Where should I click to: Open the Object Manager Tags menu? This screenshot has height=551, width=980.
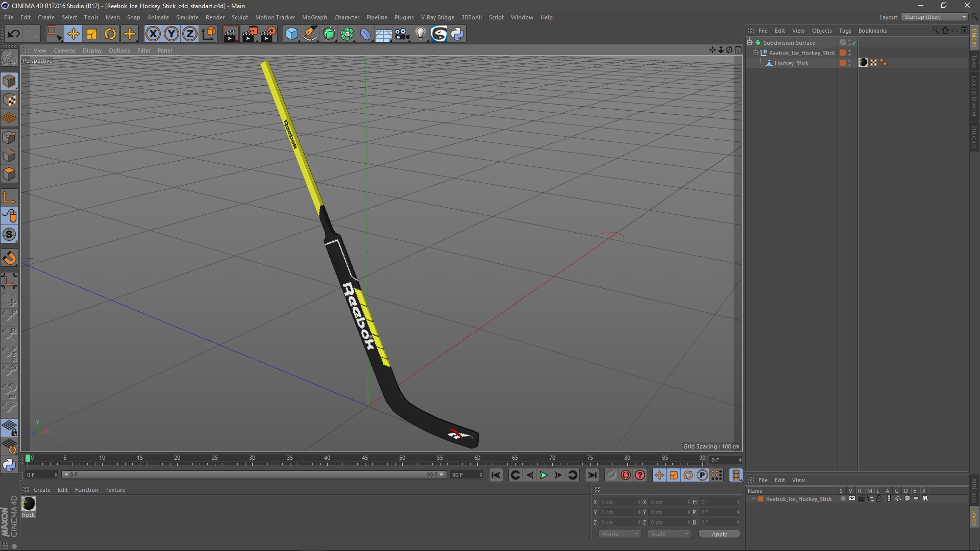845,31
